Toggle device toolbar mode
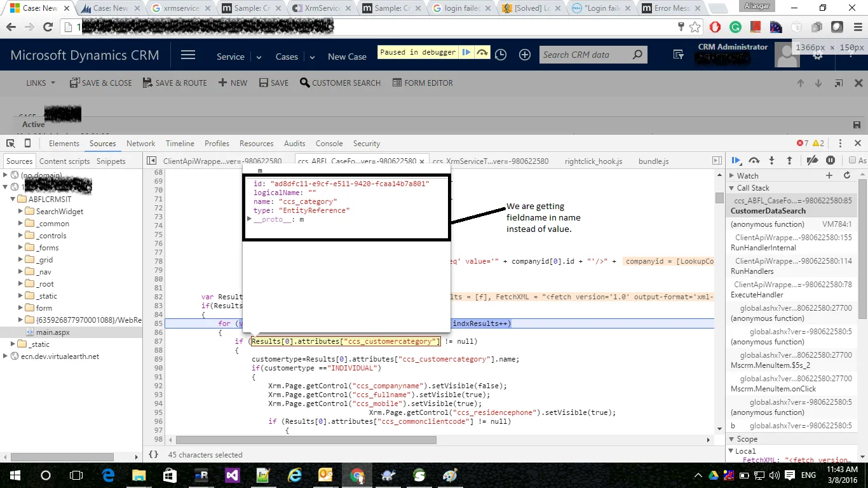The width and height of the screenshot is (868, 488). click(x=29, y=144)
